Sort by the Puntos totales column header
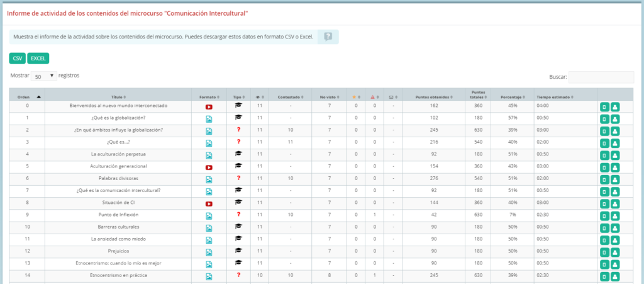Image resolution: width=644 pixels, height=284 pixels. pos(478,94)
